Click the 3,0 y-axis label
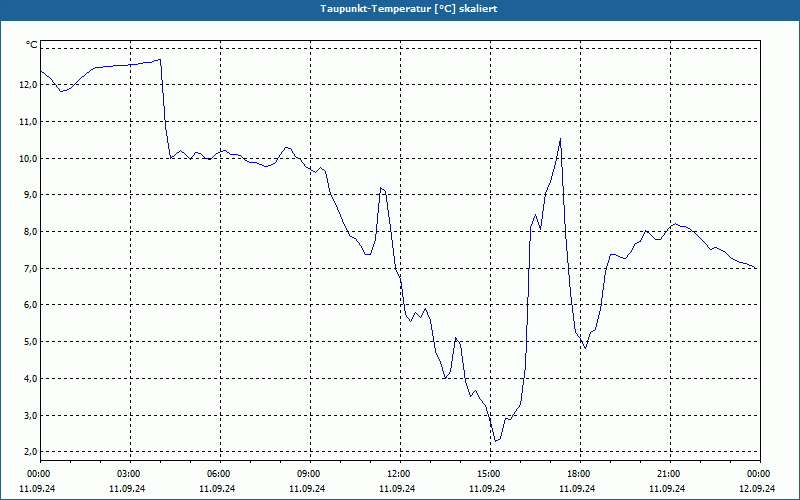 coord(30,415)
